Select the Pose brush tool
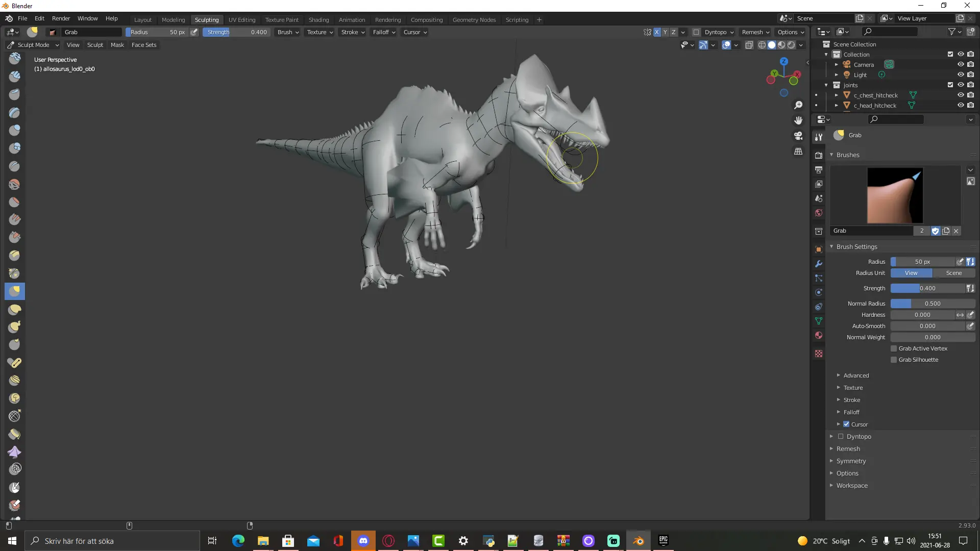This screenshot has height=551, width=980. [x=14, y=362]
